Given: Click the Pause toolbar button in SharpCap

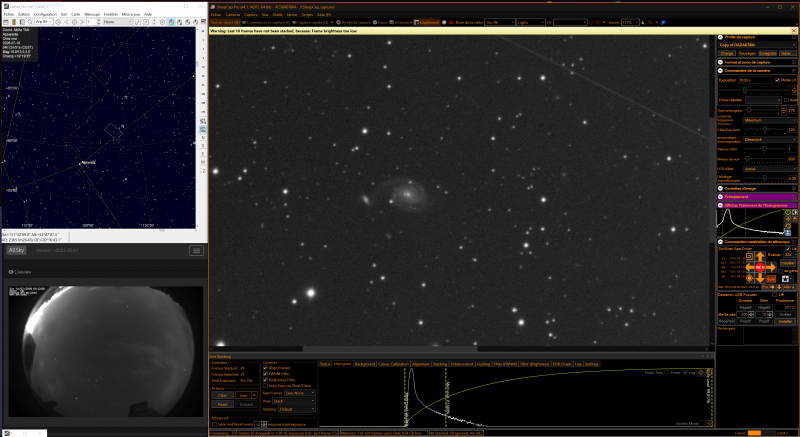Looking at the screenshot, I should coord(379,22).
